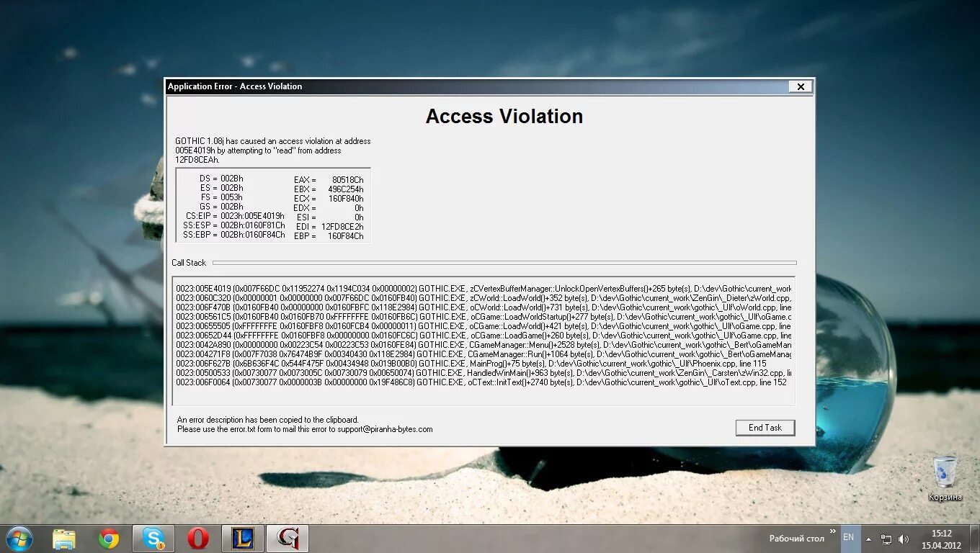The height and width of the screenshot is (553, 980).
Task: Click the EDI value 12FD8CE2h
Action: coord(342,227)
